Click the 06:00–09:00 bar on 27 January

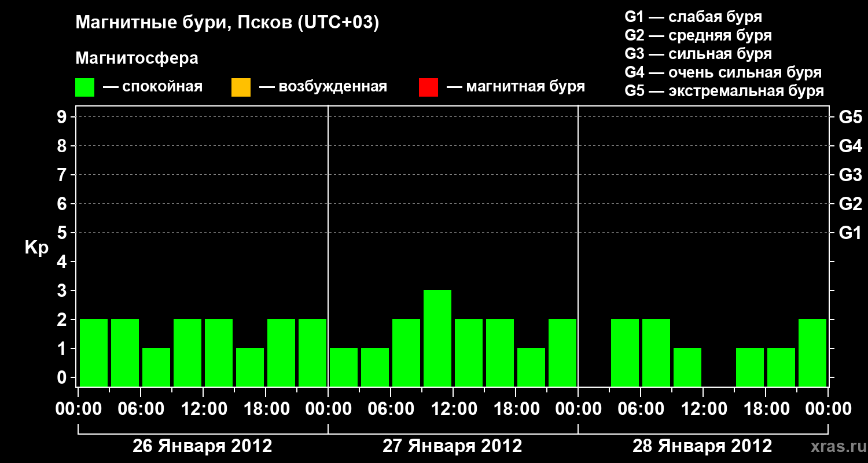coord(406,352)
